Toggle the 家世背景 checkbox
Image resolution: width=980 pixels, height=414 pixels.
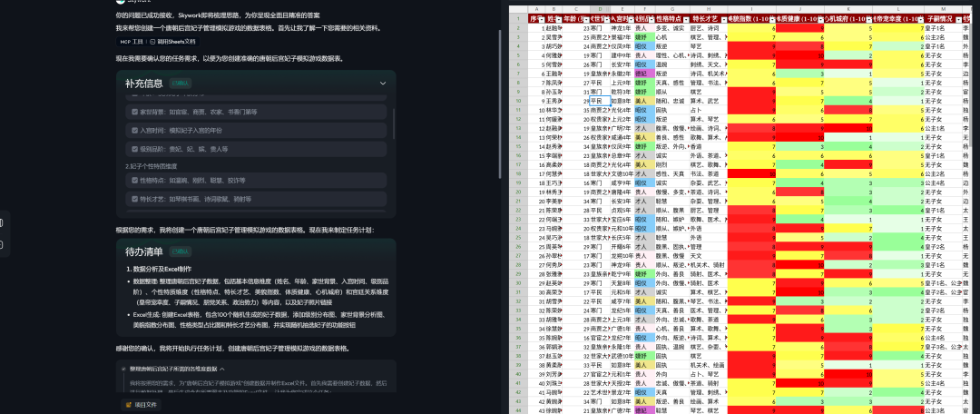[135, 112]
